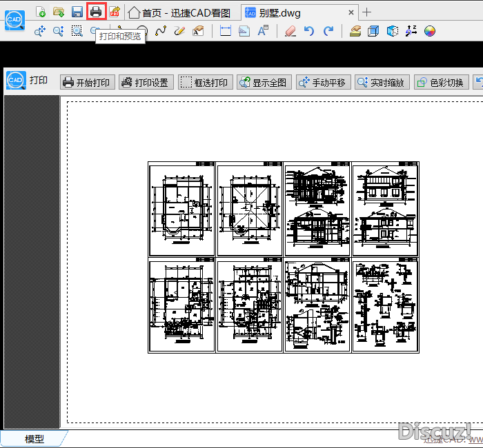Click the undo arrow icon
The image size is (483, 448).
pos(309,31)
